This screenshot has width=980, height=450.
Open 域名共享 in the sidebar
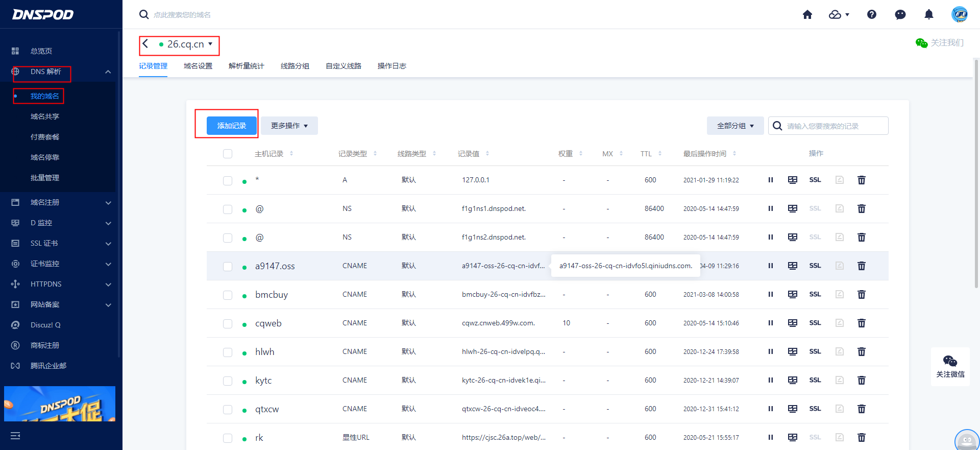click(x=45, y=116)
